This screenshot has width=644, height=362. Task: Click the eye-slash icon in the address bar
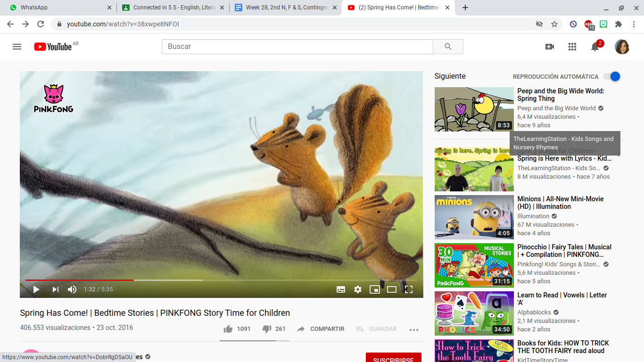tap(539, 24)
